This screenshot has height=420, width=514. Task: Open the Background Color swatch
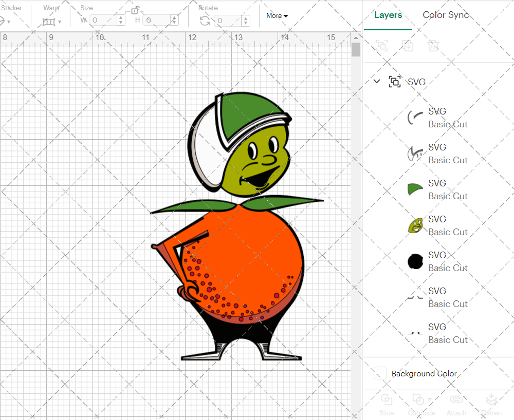[379, 373]
